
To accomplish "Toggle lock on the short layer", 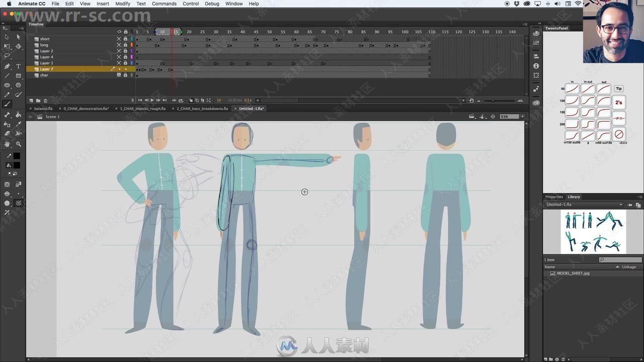I will tap(125, 39).
